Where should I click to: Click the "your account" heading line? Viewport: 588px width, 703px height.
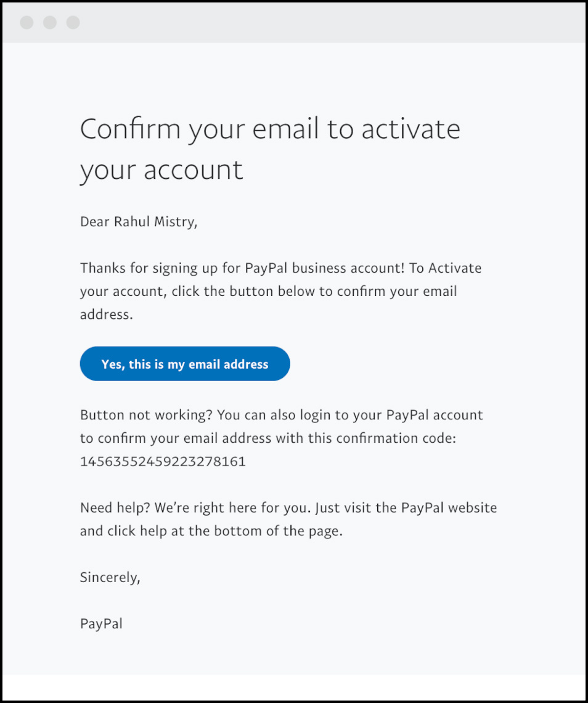coord(161,171)
